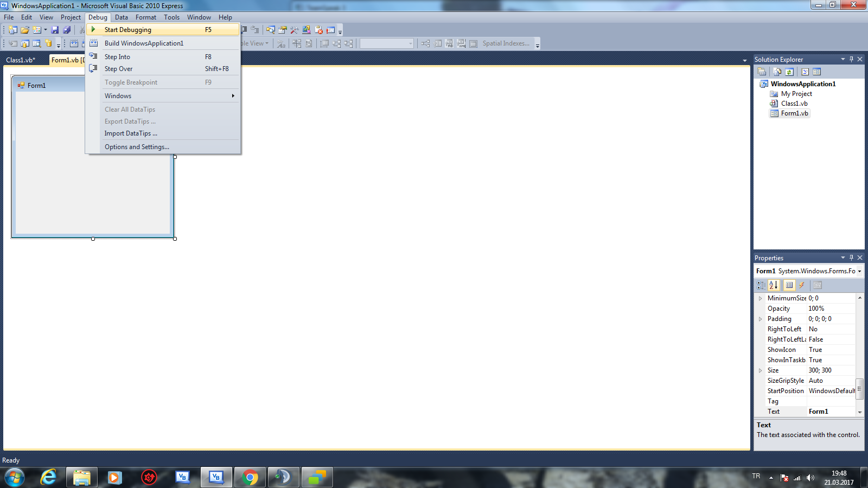Choose Options and Settings in Debug menu
The height and width of the screenshot is (488, 868).
pos(163,147)
